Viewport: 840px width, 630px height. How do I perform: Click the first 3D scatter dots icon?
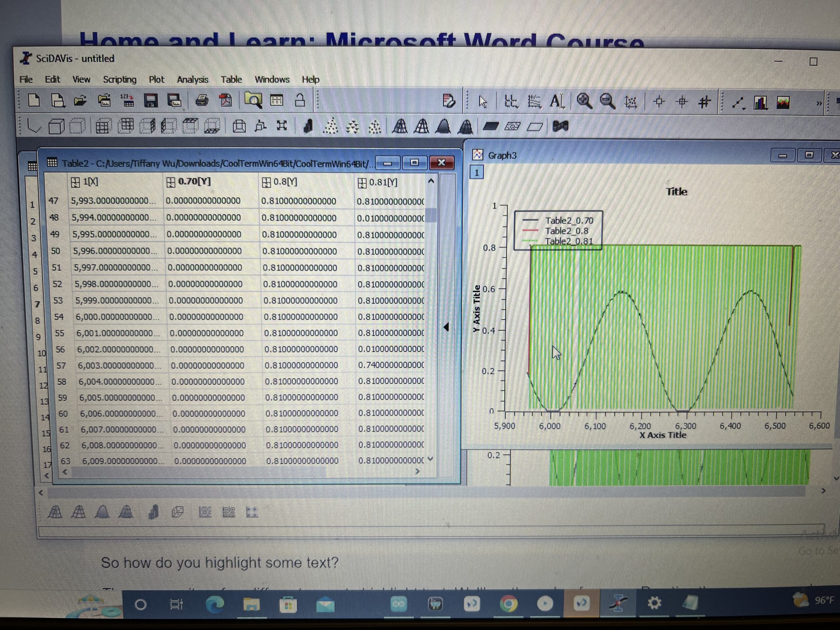331,126
